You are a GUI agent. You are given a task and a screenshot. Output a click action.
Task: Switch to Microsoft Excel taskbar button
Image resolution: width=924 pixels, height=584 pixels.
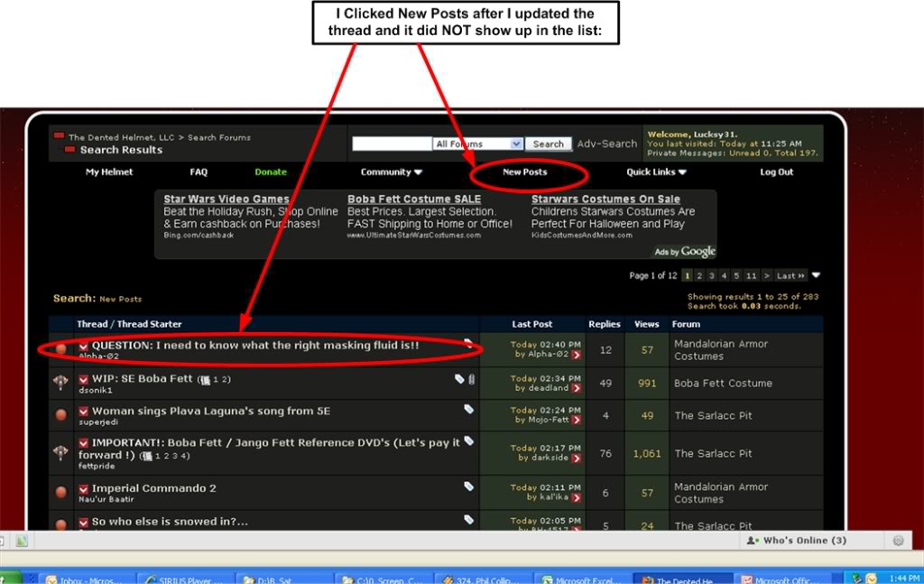tap(584, 579)
